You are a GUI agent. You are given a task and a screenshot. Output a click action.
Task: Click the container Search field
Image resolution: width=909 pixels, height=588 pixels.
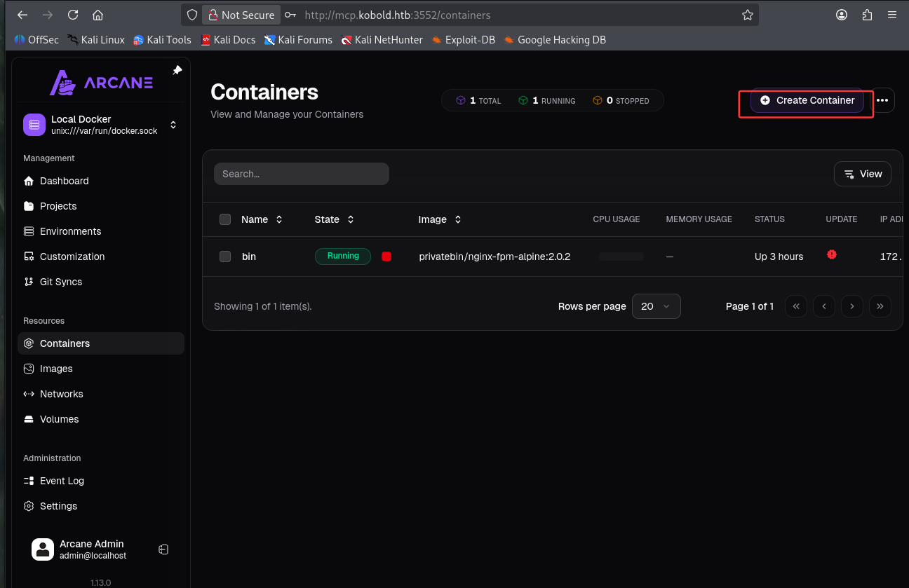[301, 174]
